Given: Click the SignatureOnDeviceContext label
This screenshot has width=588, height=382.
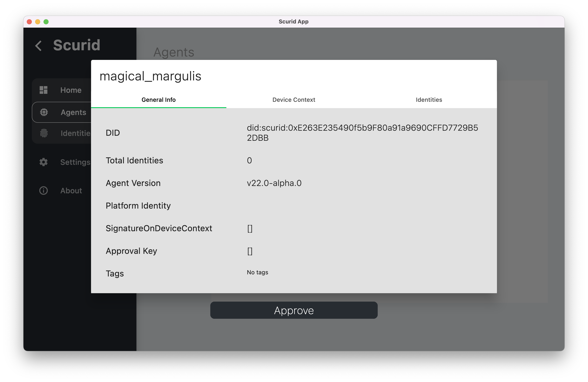Looking at the screenshot, I should point(159,228).
